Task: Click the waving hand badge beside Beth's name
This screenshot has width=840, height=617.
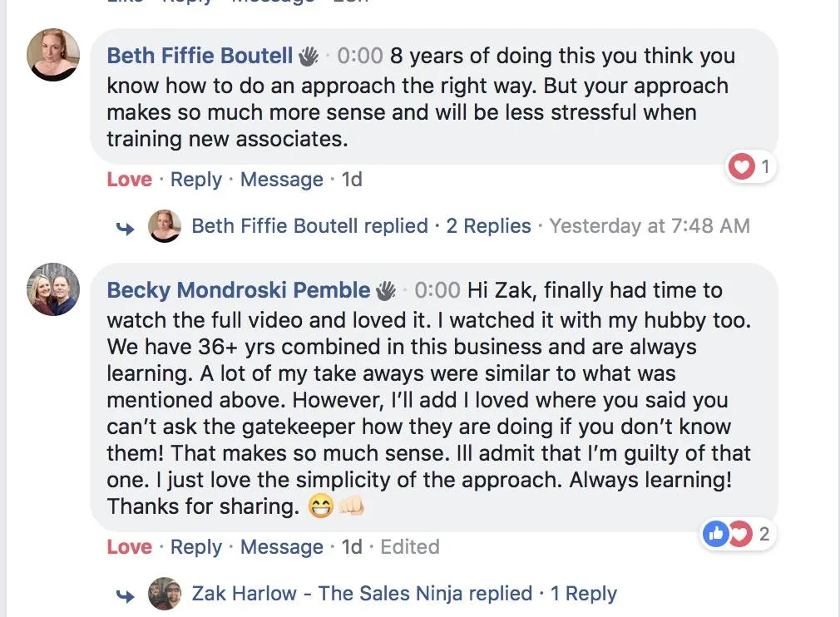Action: [x=309, y=57]
